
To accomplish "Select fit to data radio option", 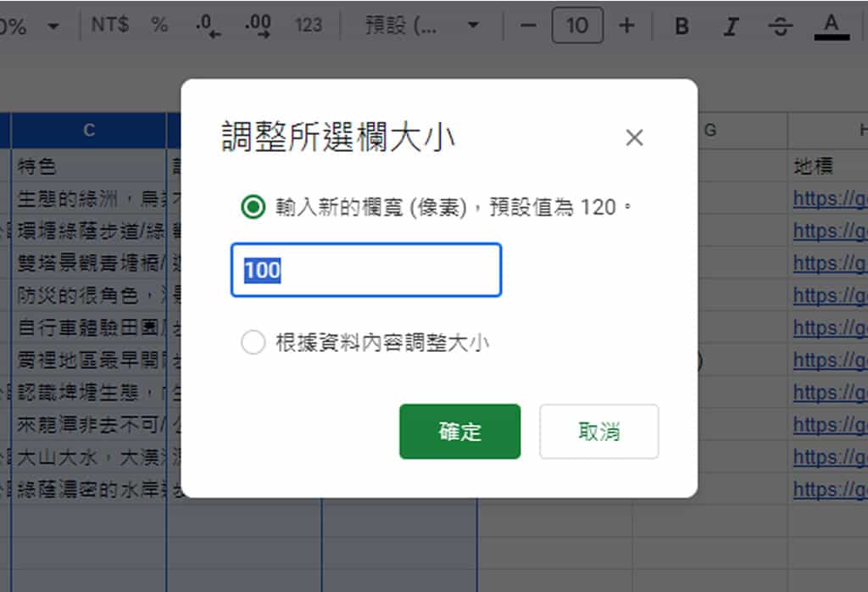I will 253,343.
